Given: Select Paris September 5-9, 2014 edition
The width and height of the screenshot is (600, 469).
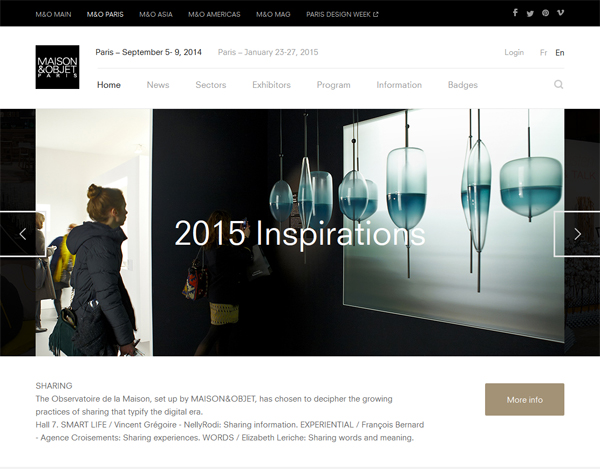Looking at the screenshot, I should point(148,52).
